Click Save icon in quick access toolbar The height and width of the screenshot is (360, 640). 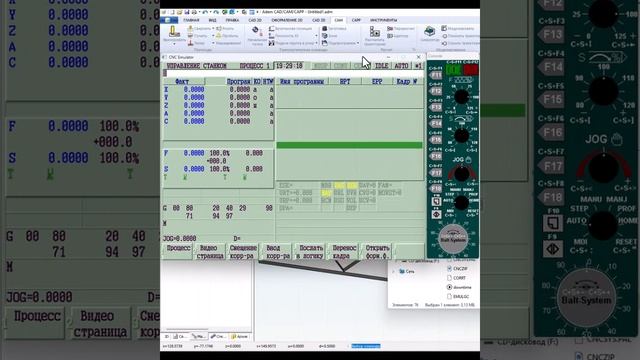pos(187,12)
